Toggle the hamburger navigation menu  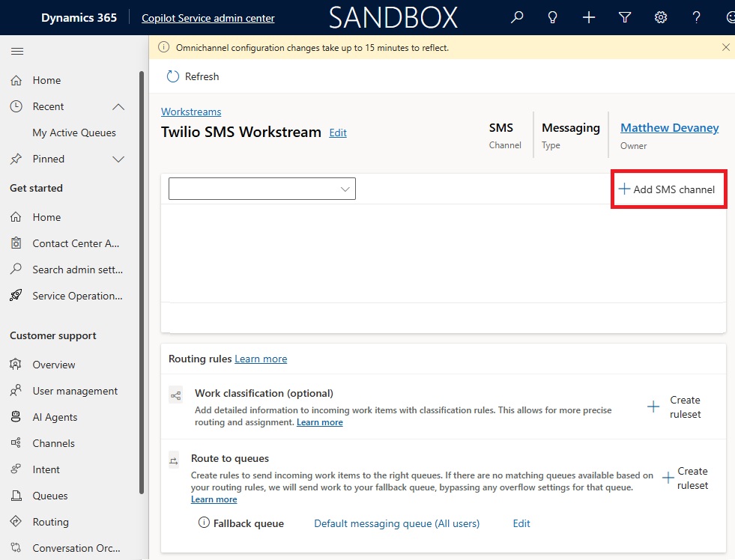pos(17,51)
